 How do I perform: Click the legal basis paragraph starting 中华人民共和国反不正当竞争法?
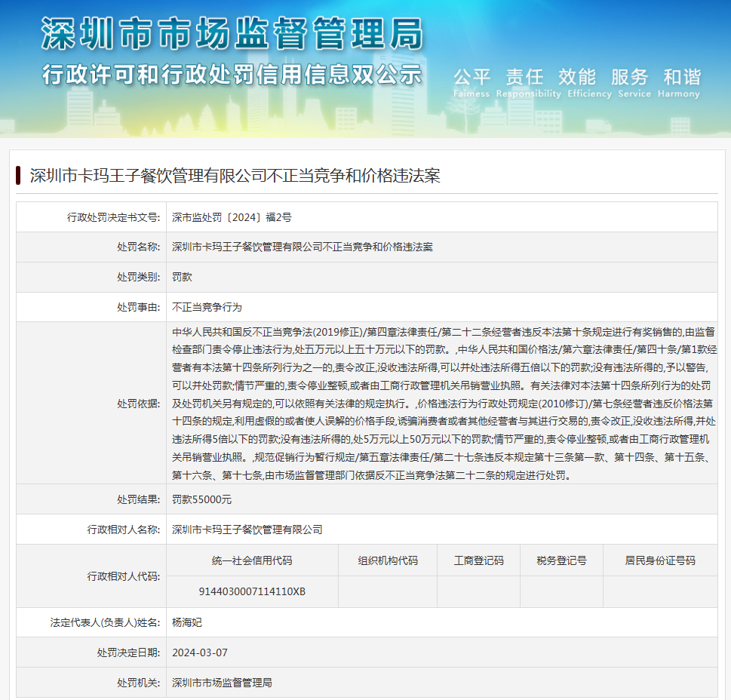(x=444, y=404)
